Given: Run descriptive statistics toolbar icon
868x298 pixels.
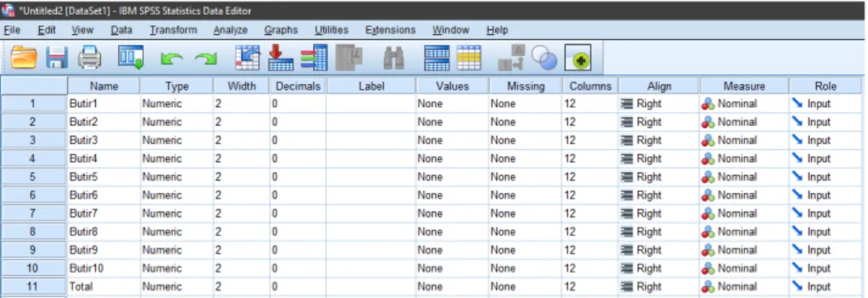Looking at the screenshot, I should pos(349,58).
